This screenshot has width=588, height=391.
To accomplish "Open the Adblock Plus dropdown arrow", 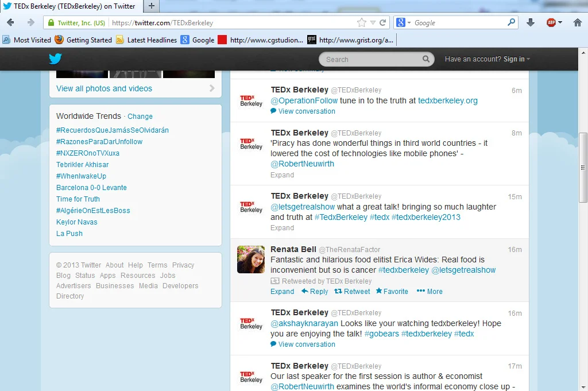I will point(560,22).
